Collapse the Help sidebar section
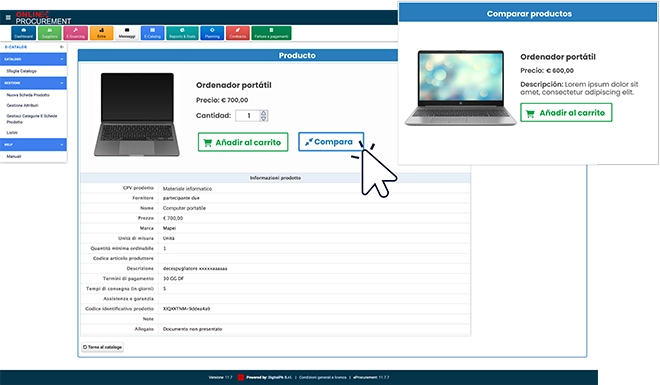The height and width of the screenshot is (385, 660). tap(61, 144)
